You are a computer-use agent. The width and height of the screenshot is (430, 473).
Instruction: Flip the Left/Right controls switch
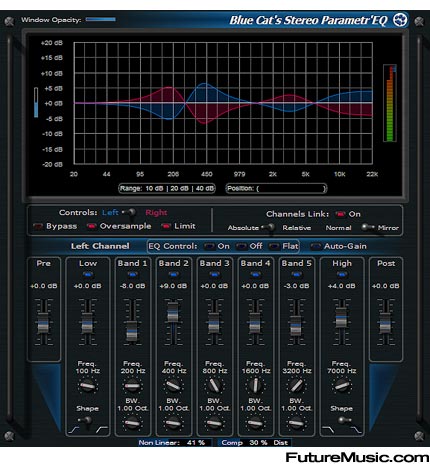[130, 212]
